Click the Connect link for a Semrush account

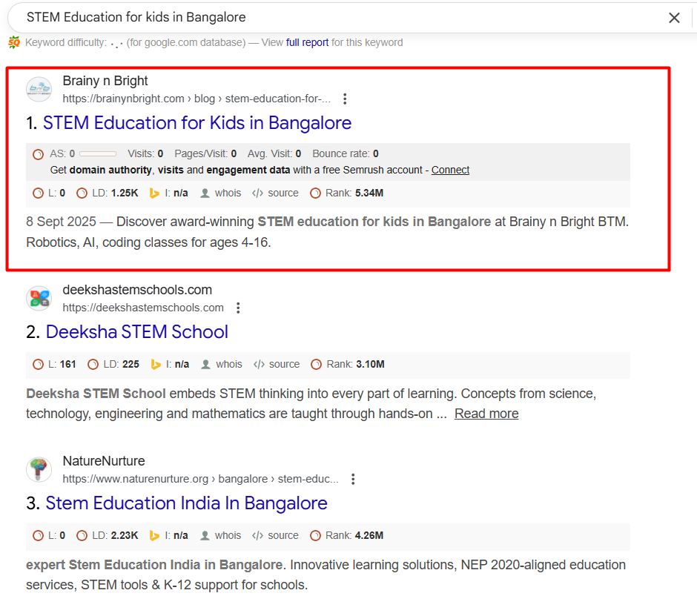pos(450,170)
